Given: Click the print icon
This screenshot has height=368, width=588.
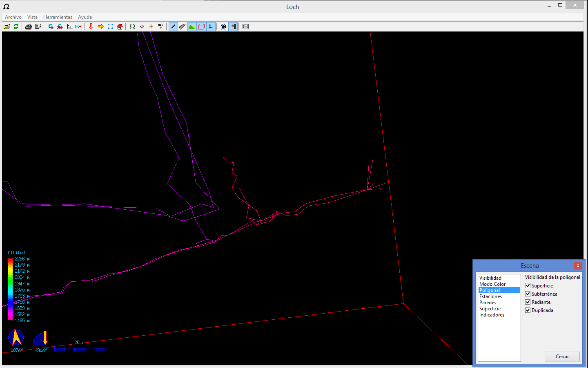Looking at the screenshot, I should click(28, 27).
